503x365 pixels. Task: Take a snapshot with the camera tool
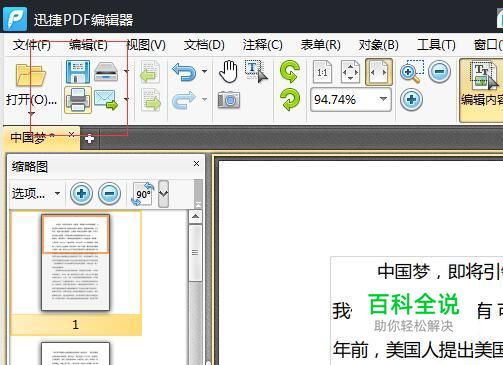(x=229, y=100)
